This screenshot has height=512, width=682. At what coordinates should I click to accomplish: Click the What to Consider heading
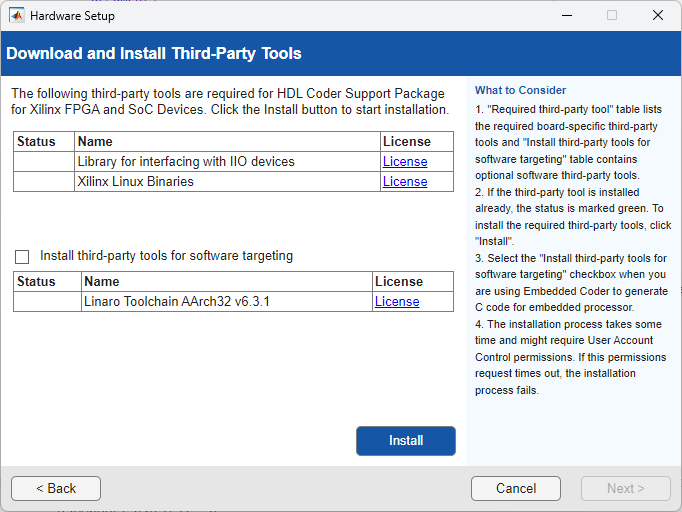(x=520, y=90)
